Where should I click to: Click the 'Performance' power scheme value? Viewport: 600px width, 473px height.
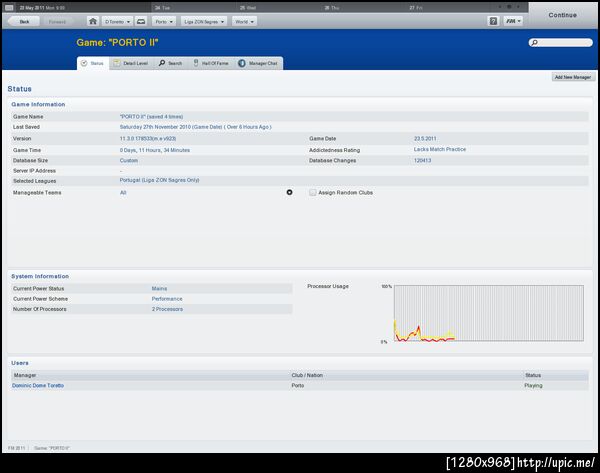coord(167,298)
